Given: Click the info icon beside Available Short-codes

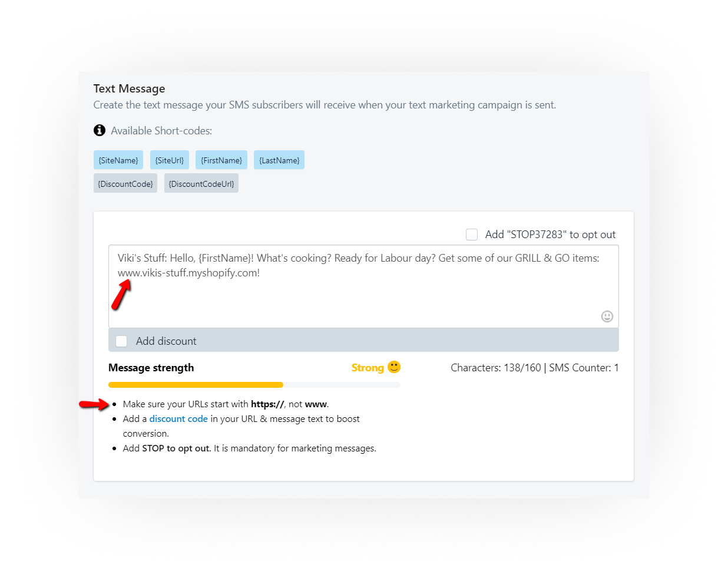Looking at the screenshot, I should click(100, 130).
